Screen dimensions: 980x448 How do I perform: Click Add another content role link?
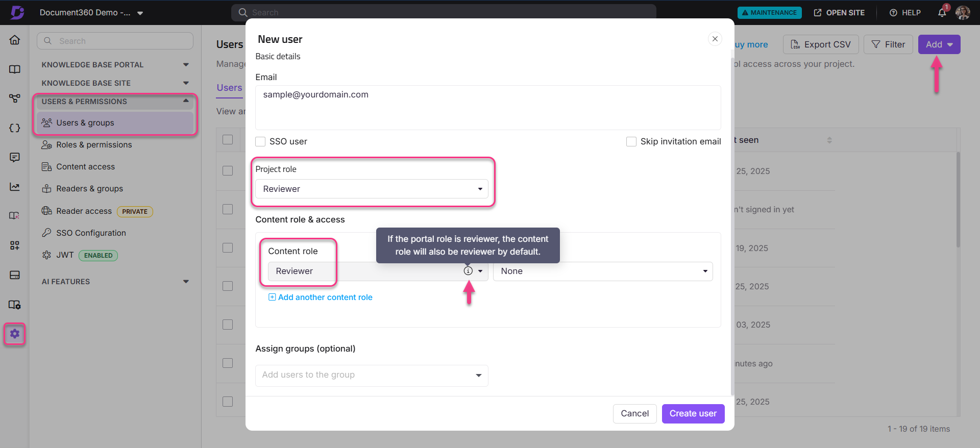pyautogui.click(x=321, y=297)
